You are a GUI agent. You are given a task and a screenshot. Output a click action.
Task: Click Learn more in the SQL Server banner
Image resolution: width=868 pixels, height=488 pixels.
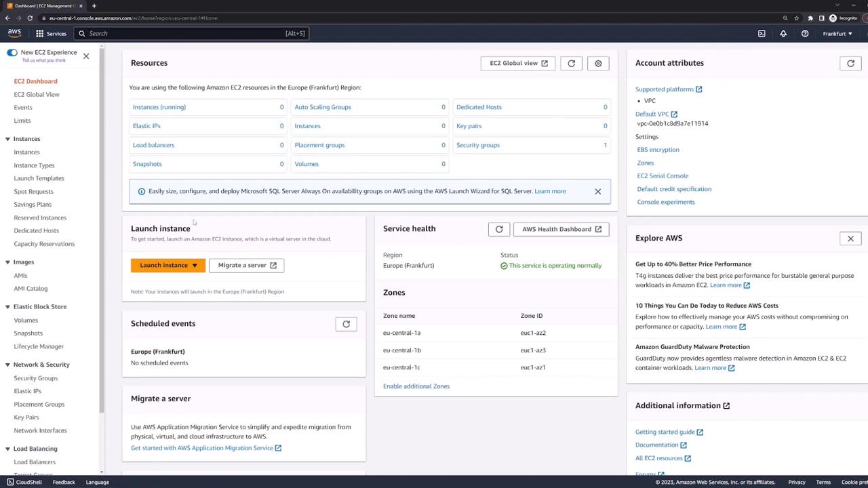[x=550, y=191]
